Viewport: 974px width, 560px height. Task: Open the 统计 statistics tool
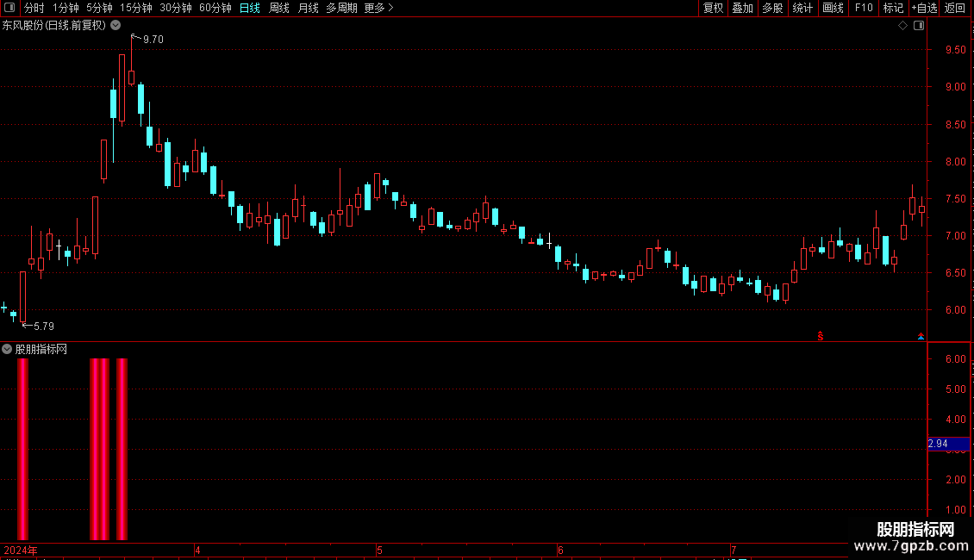[x=802, y=8]
